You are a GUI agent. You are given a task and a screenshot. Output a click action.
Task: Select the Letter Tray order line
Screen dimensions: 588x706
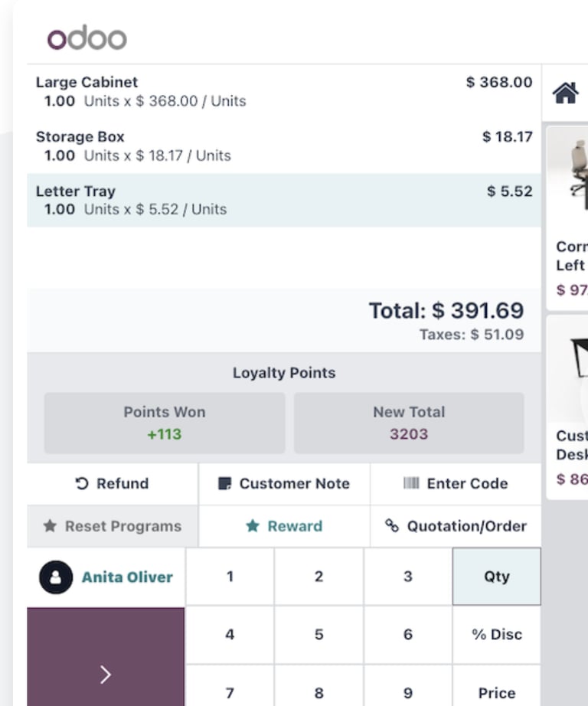pyautogui.click(x=284, y=200)
